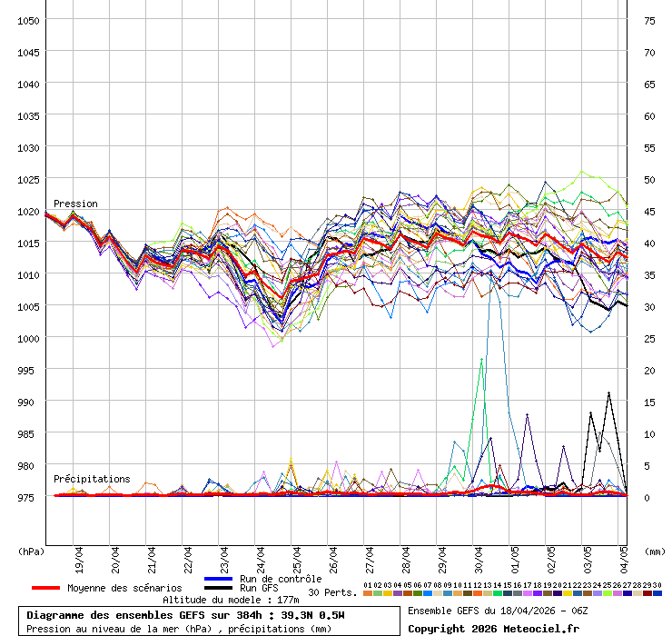Click the 04/05 date on the axis
This screenshot has height=636, width=672.
(624, 554)
